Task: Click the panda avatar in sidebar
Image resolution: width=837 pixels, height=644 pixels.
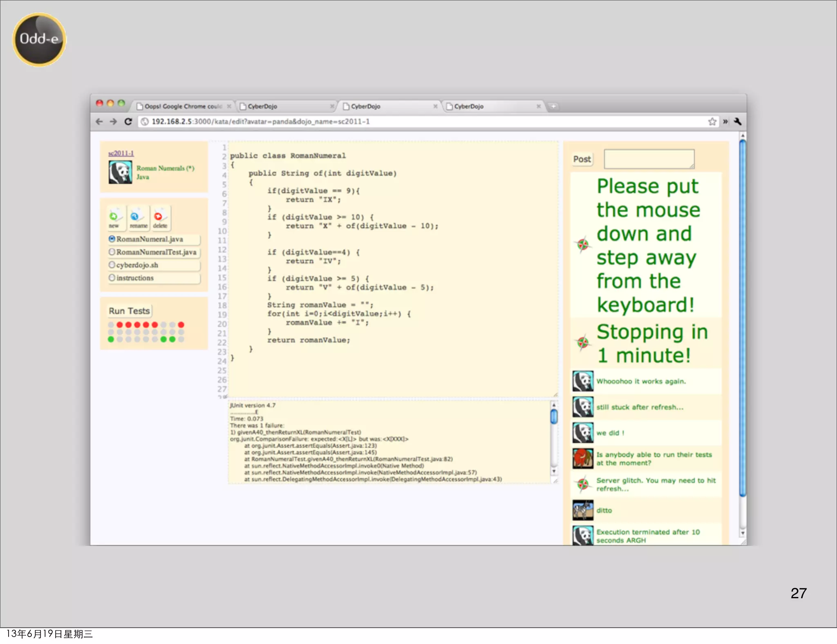Action: pyautogui.click(x=120, y=172)
